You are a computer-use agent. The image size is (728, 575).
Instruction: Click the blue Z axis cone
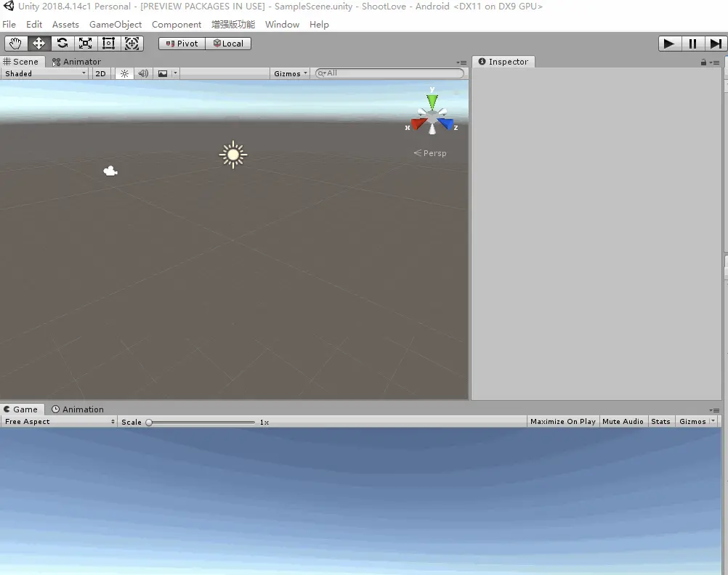(445, 123)
